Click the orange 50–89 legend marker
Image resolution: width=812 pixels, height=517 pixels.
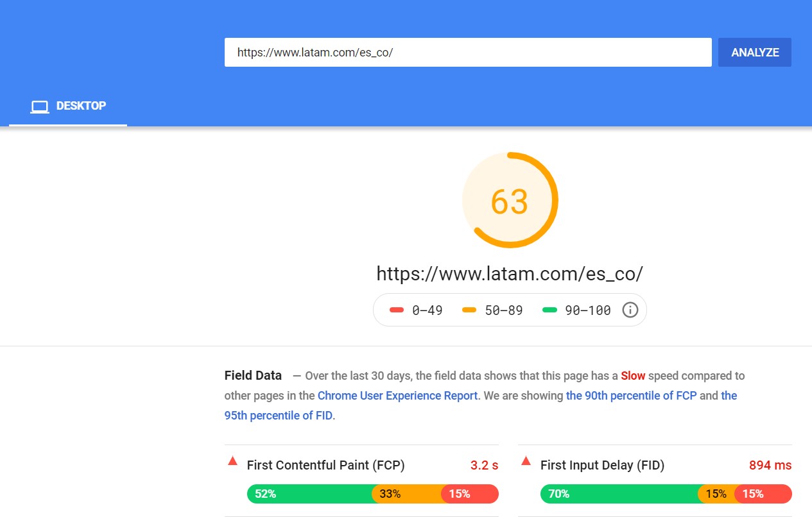coord(469,310)
